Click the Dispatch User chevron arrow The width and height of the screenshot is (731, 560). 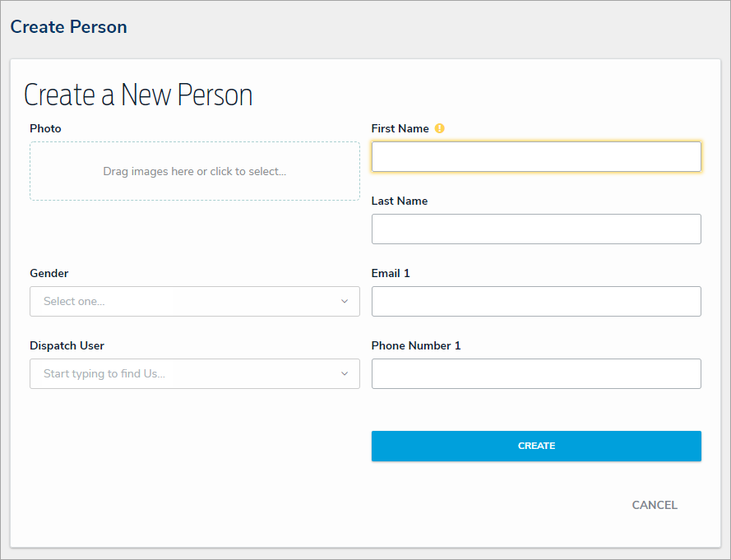pos(345,374)
